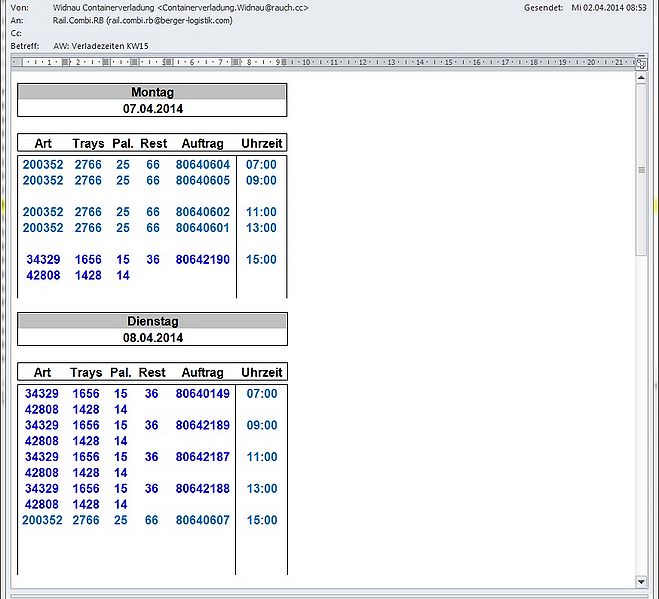Image resolution: width=659 pixels, height=599 pixels.
Task: Click the ruler column marker near 2
Action: pyautogui.click(x=65, y=62)
